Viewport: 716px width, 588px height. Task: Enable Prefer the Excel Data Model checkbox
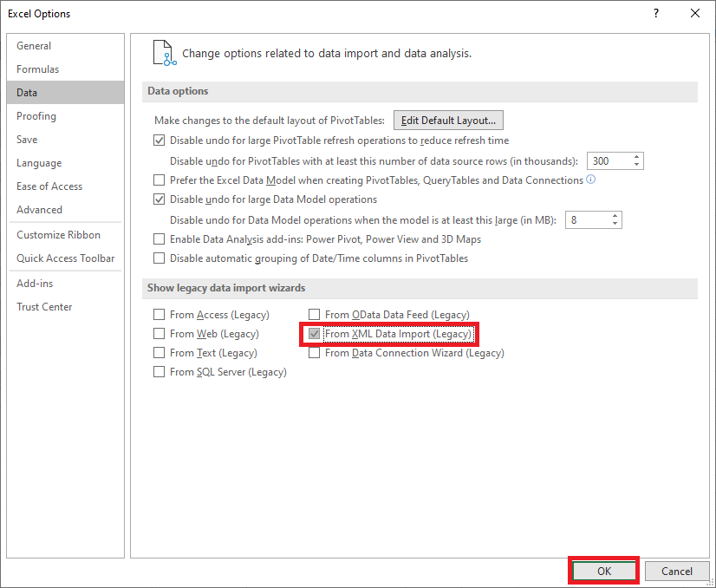(159, 180)
